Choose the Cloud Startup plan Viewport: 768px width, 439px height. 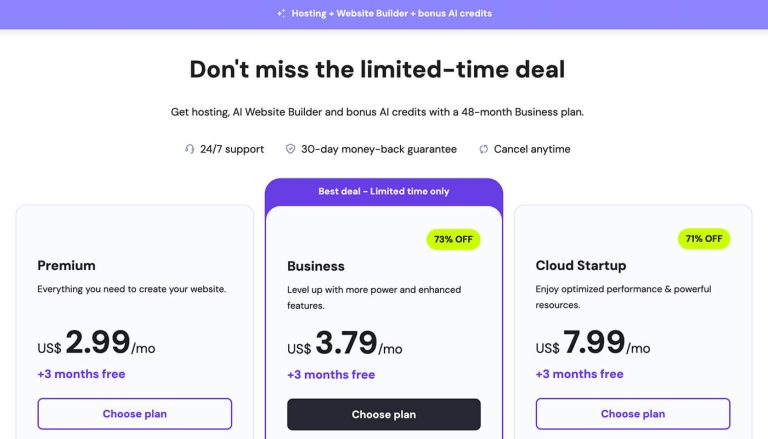coord(633,414)
